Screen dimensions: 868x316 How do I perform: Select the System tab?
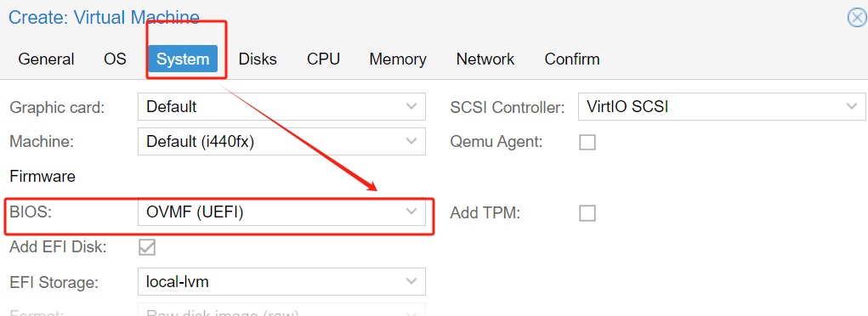pos(183,59)
